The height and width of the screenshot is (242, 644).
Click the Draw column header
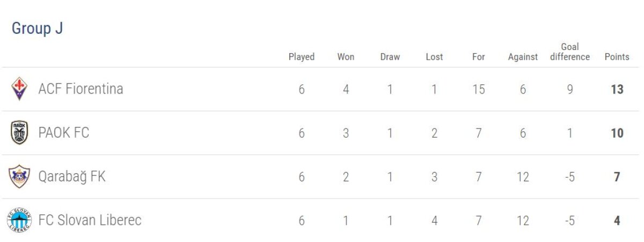pyautogui.click(x=390, y=56)
